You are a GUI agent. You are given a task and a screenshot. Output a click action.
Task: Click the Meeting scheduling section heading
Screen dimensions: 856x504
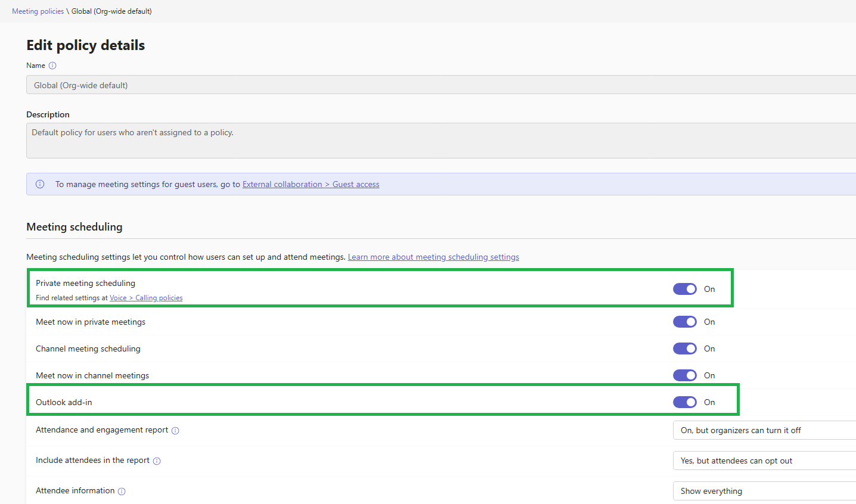(x=75, y=227)
